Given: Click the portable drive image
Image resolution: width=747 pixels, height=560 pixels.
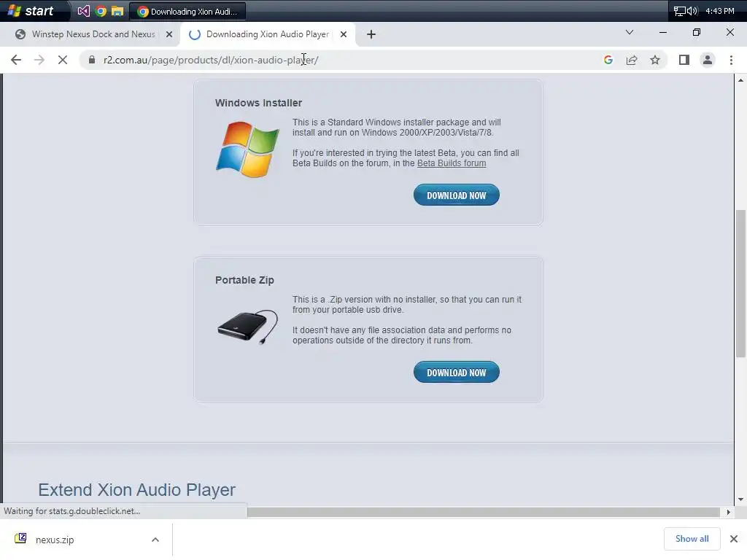Looking at the screenshot, I should (248, 327).
